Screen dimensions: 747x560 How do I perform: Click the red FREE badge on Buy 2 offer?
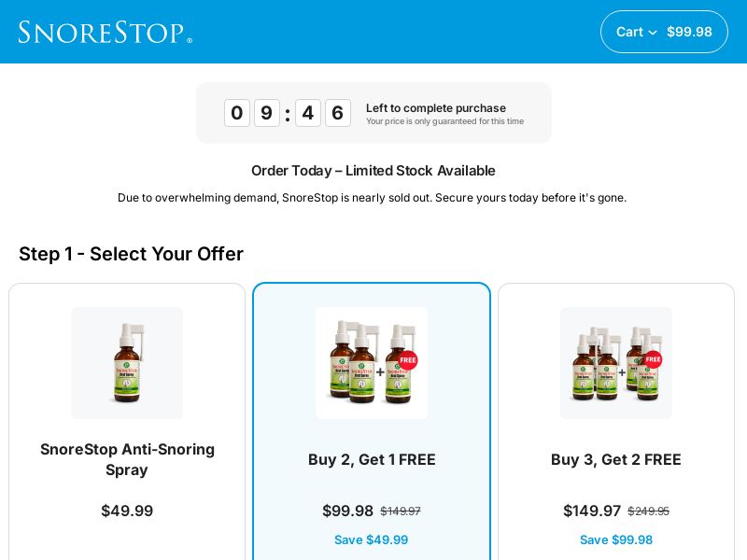click(407, 359)
